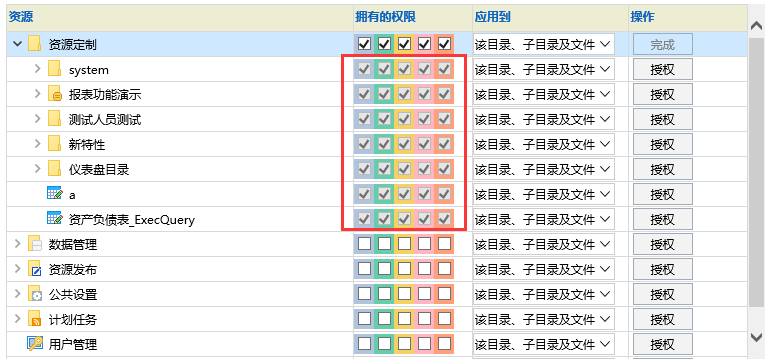This screenshot has height=363, width=769.
Task: Open 应用到 dropdown for 资源发布 row
Action: (x=543, y=269)
